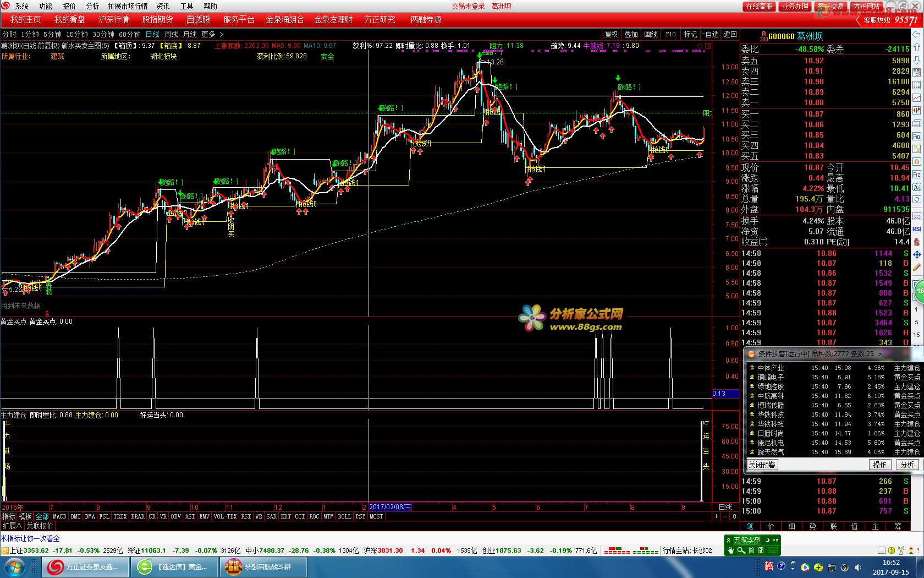Click 关联报价 tab at bottom
The width and height of the screenshot is (924, 578).
40,526
